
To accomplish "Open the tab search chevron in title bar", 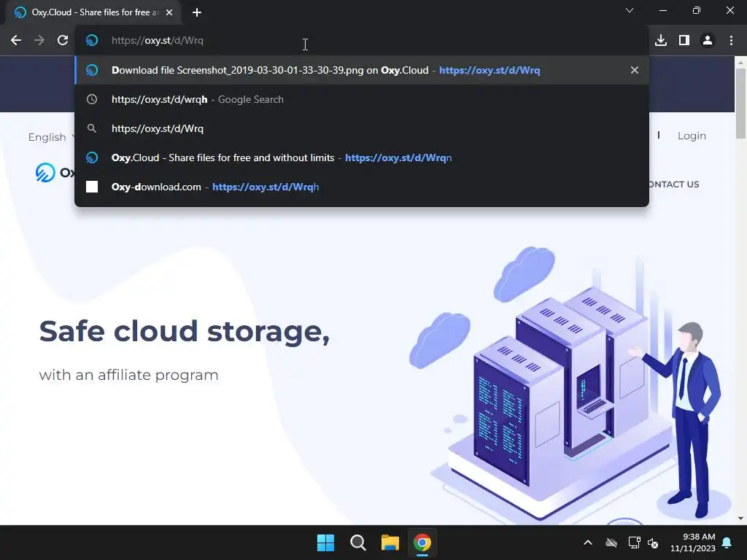I will coord(630,10).
